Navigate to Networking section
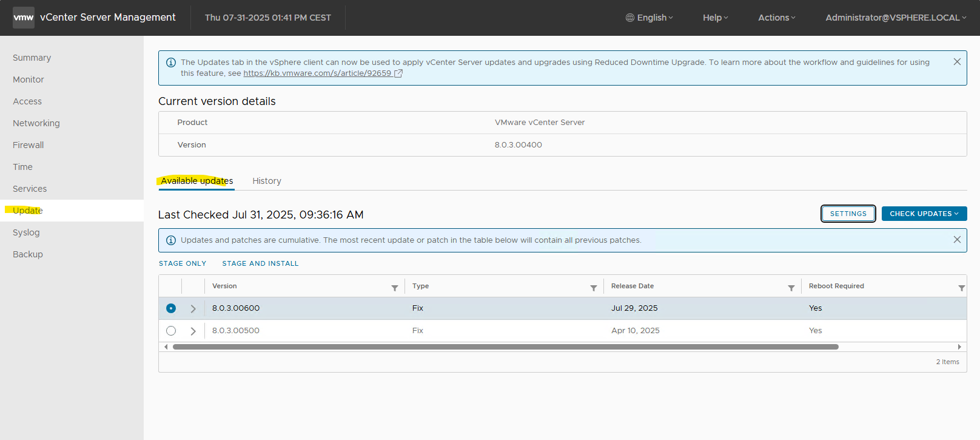 coord(36,123)
